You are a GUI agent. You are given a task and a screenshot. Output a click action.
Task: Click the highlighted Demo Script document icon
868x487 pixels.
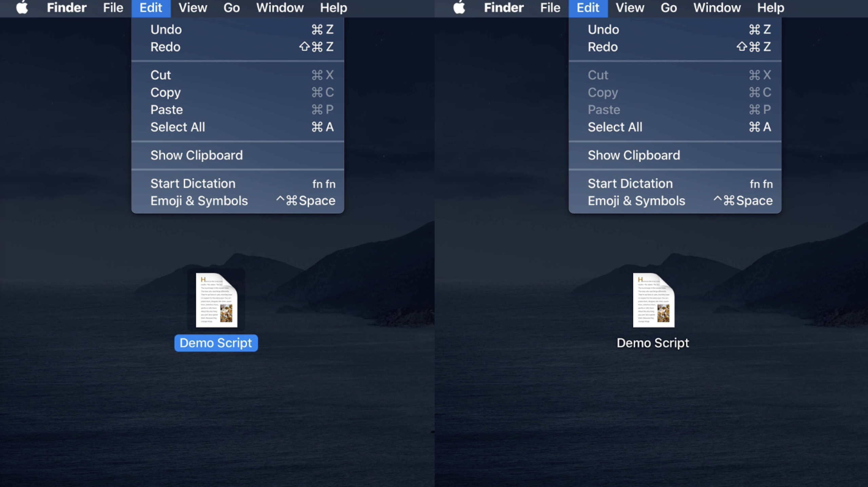[216, 300]
